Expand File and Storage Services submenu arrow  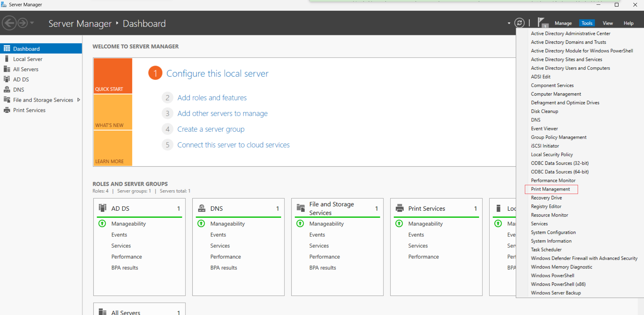tap(79, 100)
